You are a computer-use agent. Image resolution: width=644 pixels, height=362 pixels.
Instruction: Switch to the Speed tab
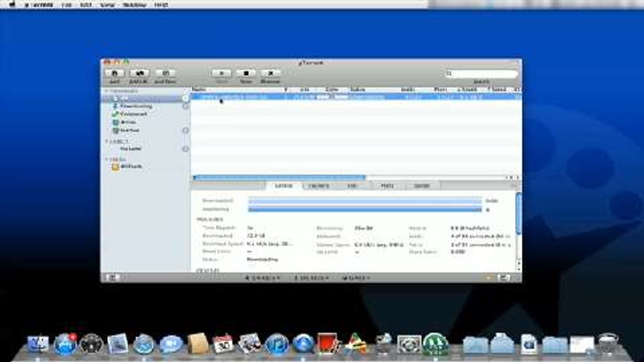pyautogui.click(x=422, y=186)
